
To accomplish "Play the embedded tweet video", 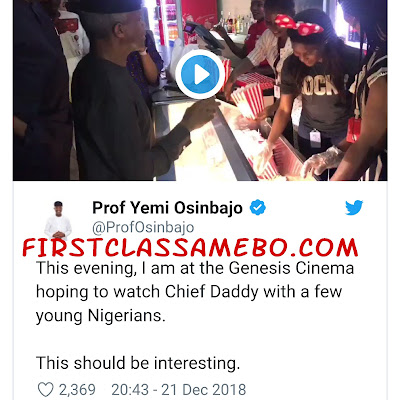I will [x=200, y=74].
